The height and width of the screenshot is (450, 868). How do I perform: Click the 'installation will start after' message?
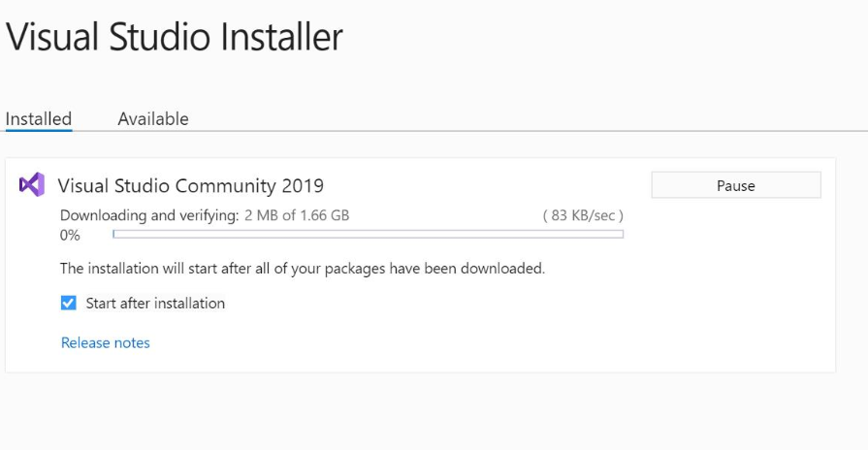(303, 269)
